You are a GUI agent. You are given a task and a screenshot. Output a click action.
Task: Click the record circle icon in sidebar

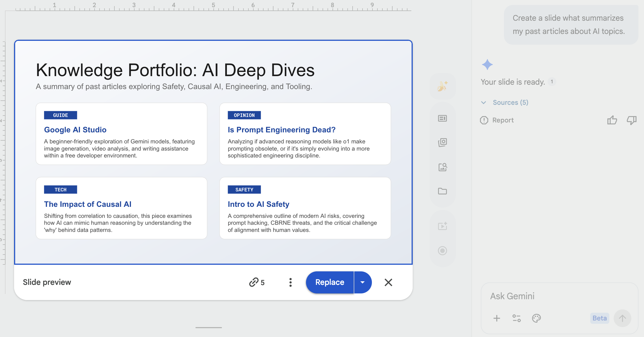coord(442,251)
